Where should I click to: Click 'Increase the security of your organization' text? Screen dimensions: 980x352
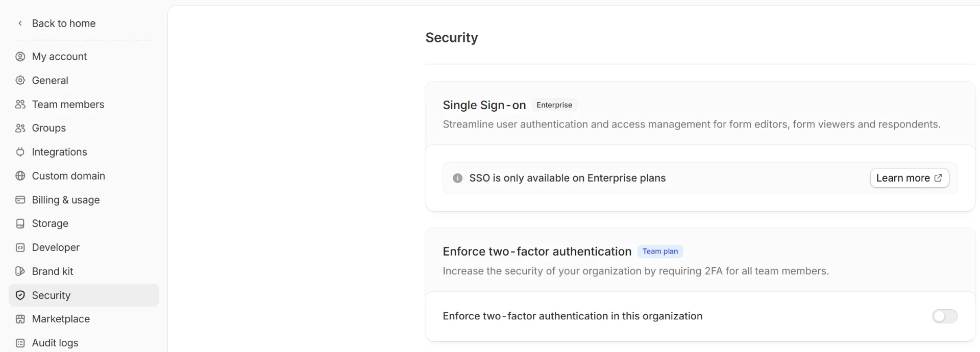click(x=636, y=271)
